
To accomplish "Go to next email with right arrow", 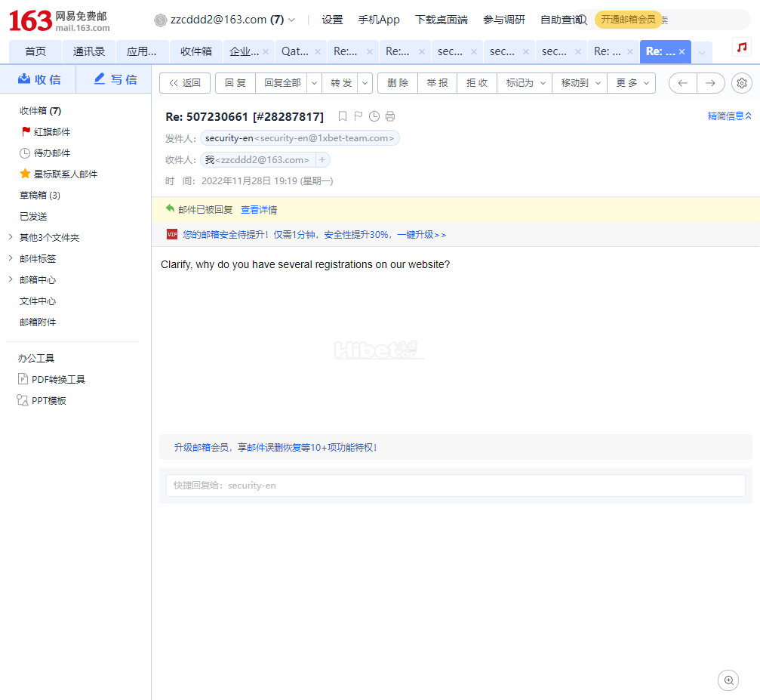I will (x=710, y=83).
